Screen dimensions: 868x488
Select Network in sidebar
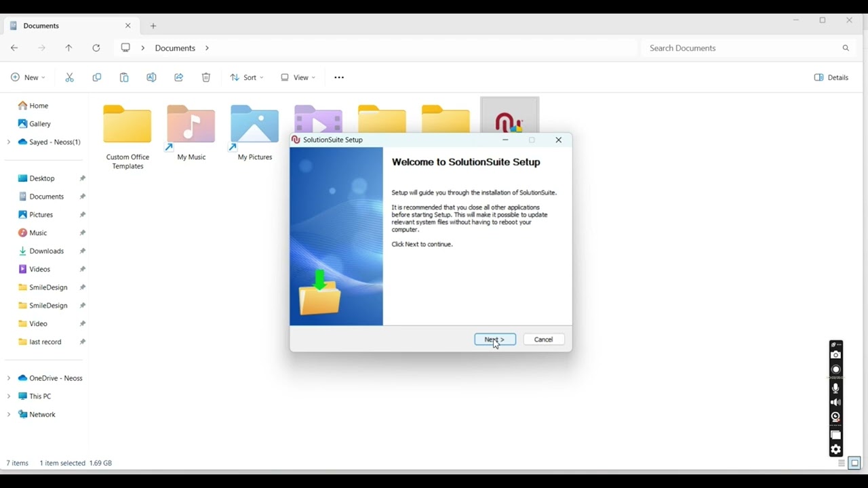[37, 415]
